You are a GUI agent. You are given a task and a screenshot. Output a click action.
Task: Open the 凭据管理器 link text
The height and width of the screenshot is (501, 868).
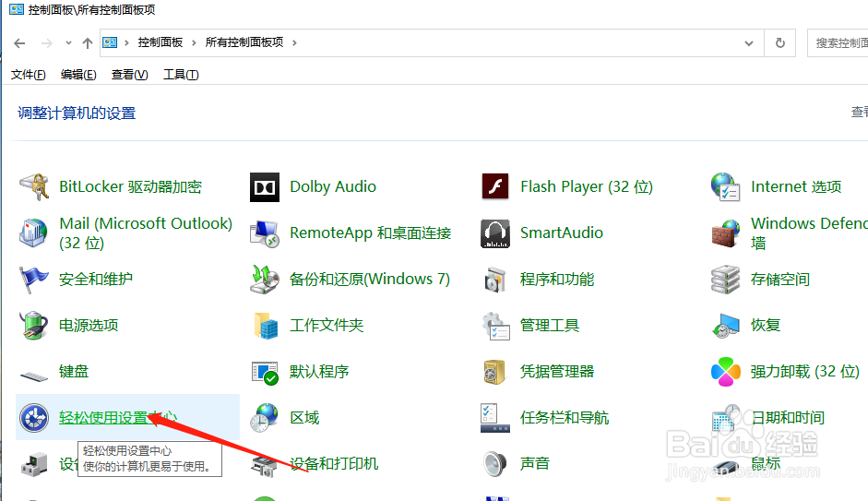click(x=557, y=372)
